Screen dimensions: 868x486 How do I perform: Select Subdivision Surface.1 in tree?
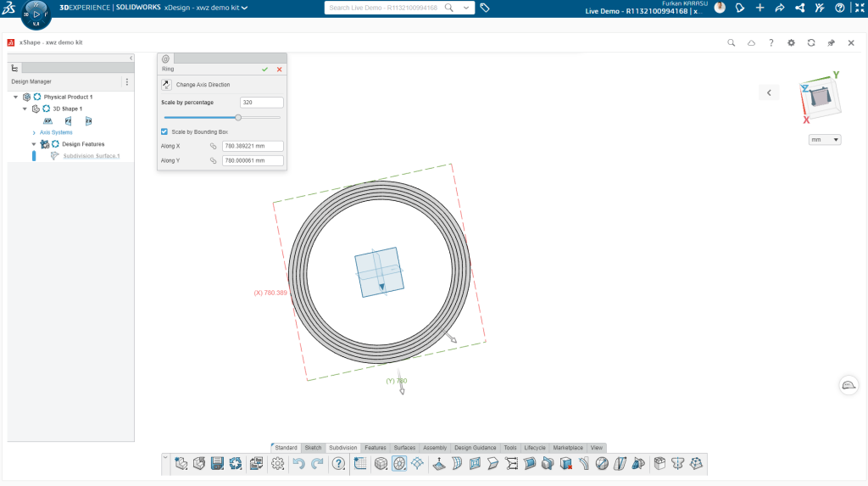pos(91,156)
